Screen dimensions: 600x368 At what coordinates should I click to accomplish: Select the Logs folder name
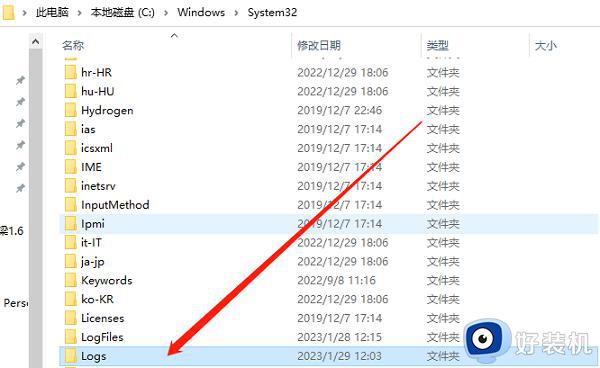coord(93,357)
